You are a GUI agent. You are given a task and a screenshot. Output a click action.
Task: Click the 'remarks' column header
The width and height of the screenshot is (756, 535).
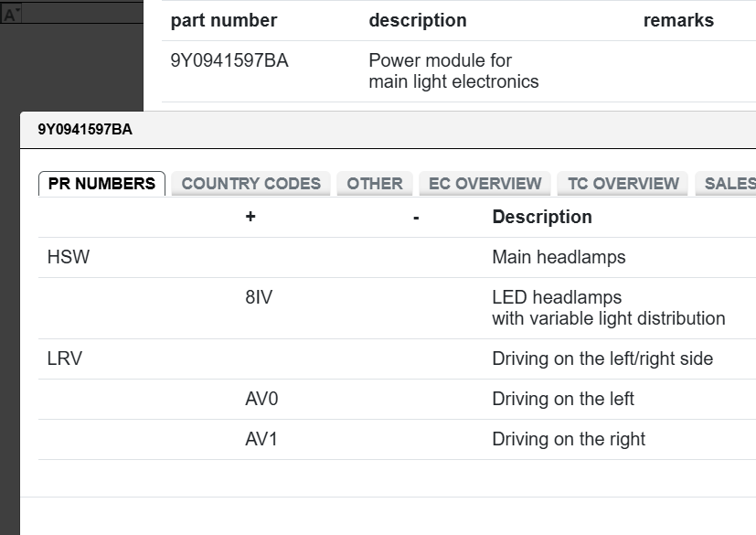tap(678, 20)
